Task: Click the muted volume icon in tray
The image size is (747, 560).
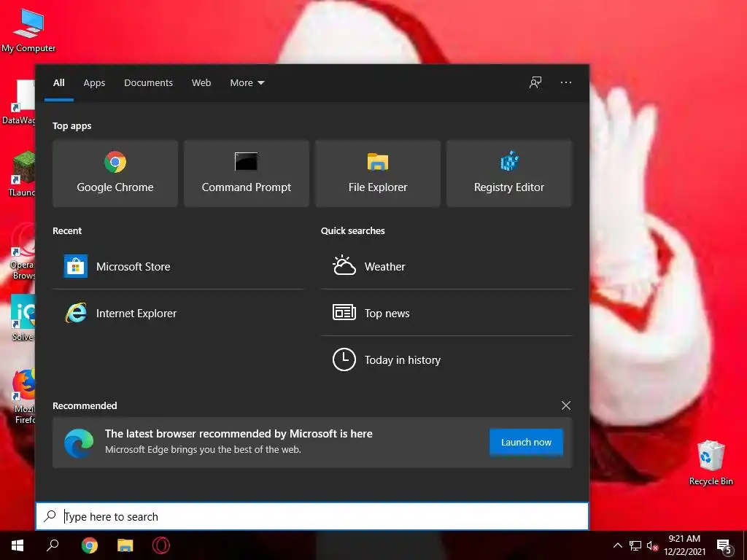Action: 652,545
